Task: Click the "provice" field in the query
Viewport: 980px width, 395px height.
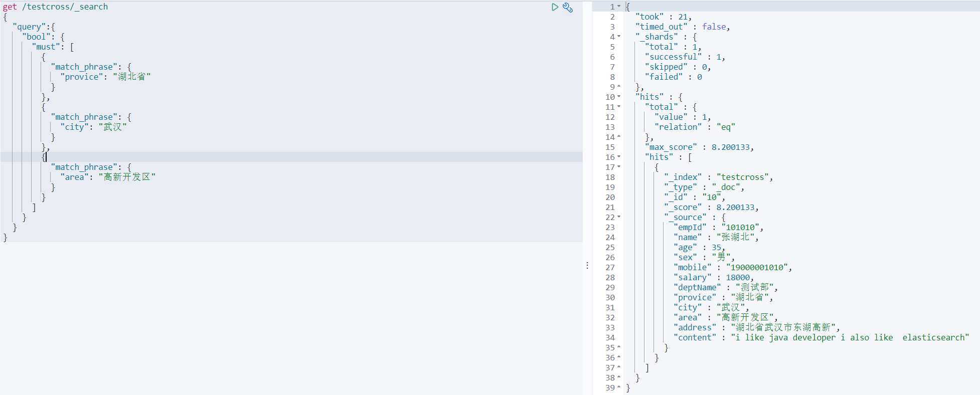Action: pyautogui.click(x=81, y=77)
